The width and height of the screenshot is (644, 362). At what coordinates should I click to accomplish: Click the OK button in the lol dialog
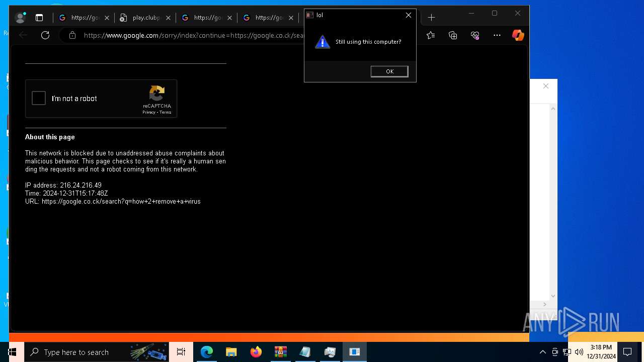point(389,71)
